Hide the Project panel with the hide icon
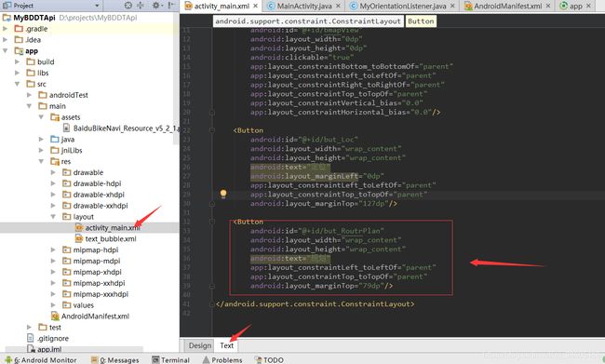605x364 pixels. click(x=171, y=6)
